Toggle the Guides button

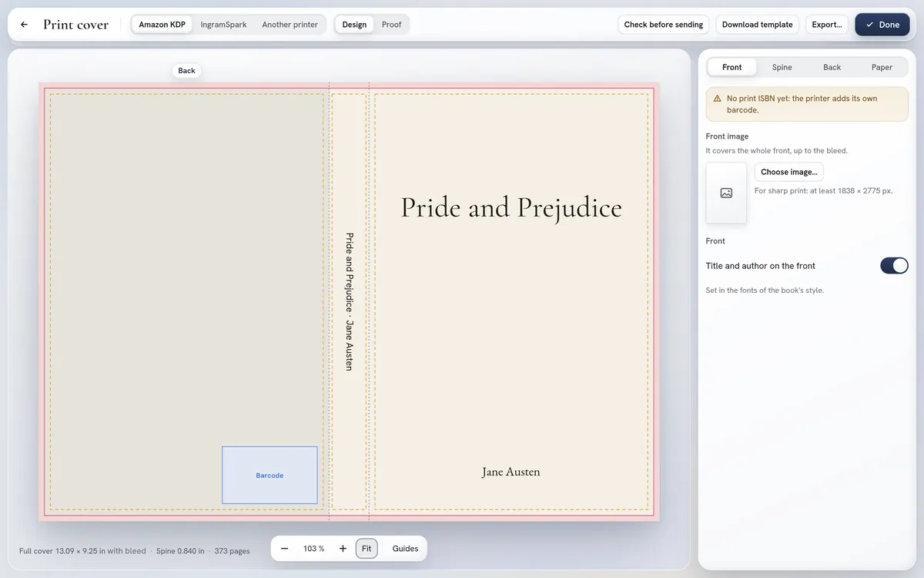coord(405,549)
